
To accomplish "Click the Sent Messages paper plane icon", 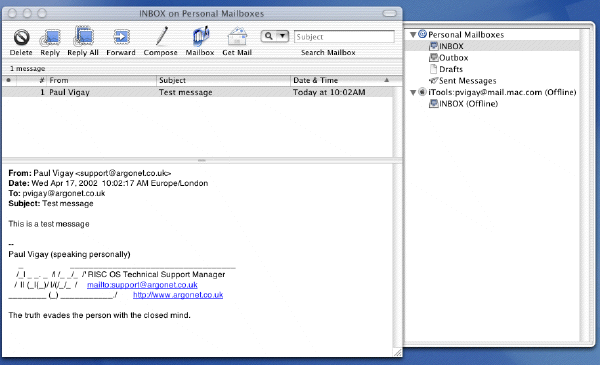I will [434, 81].
